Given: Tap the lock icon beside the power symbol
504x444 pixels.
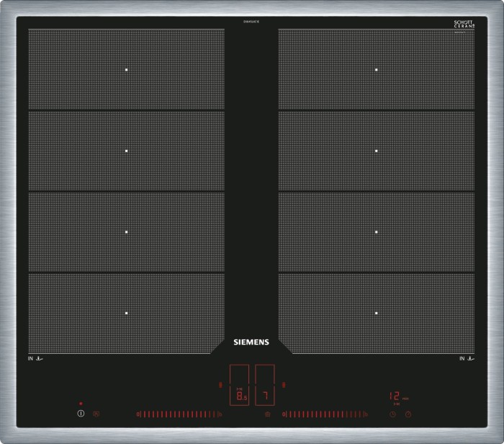Looking at the screenshot, I should [96, 414].
